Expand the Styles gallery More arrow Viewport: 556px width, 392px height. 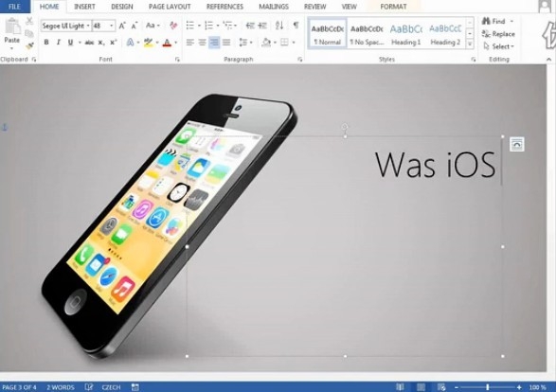(470, 45)
